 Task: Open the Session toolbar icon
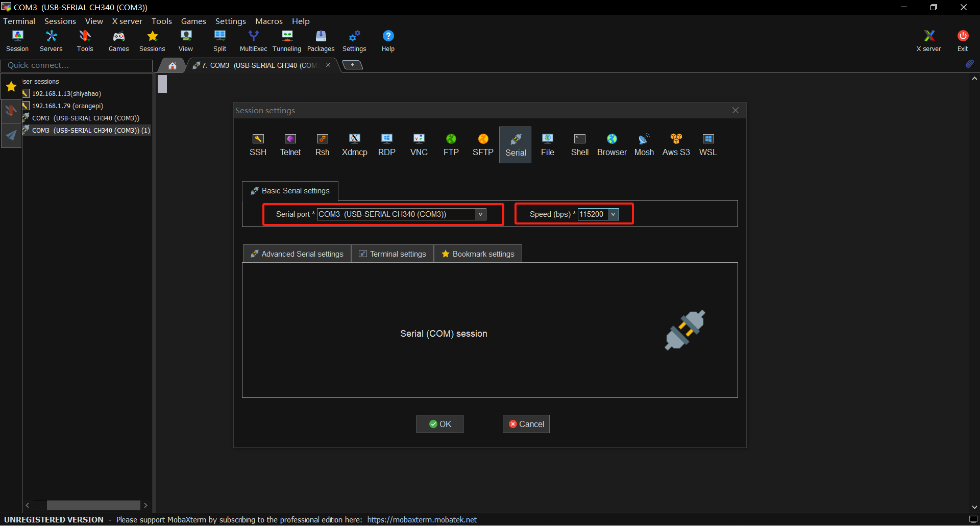pos(17,41)
